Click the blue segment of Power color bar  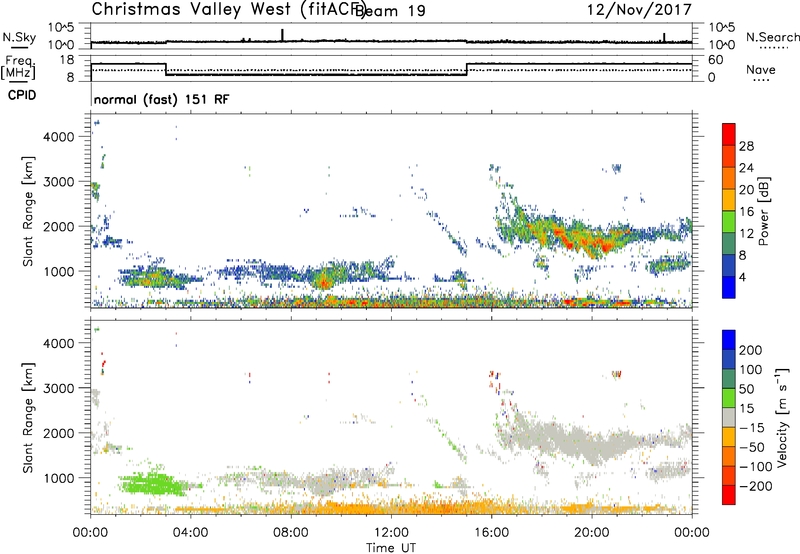pos(729,287)
